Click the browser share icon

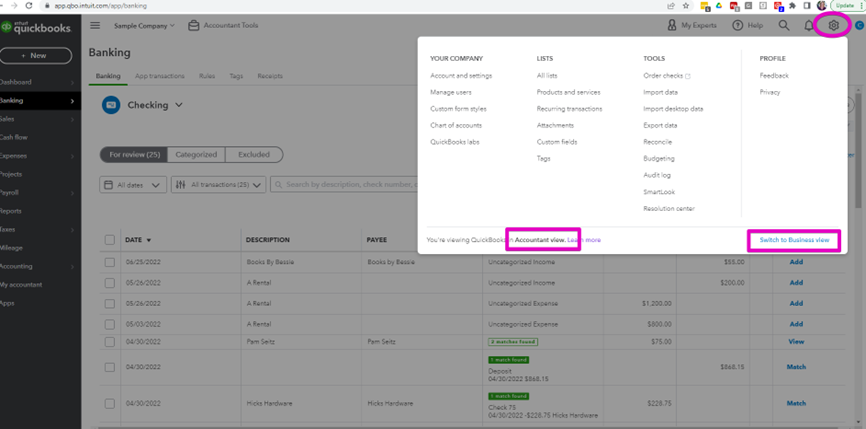[671, 6]
